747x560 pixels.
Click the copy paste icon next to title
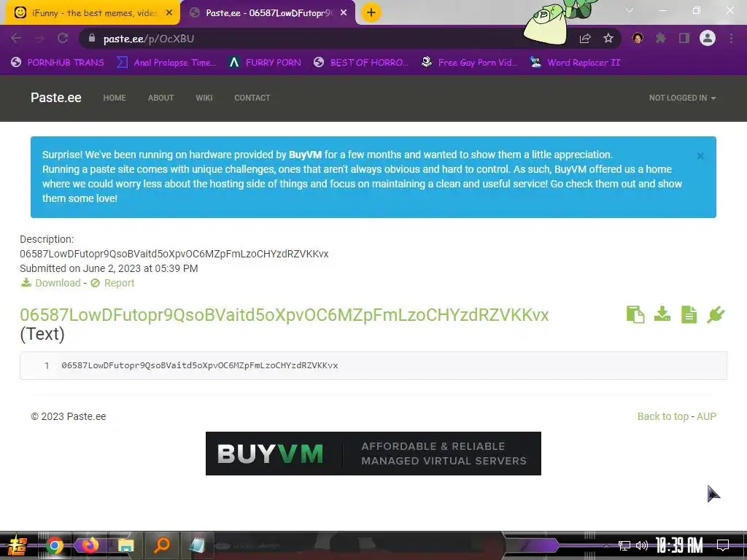coord(635,315)
